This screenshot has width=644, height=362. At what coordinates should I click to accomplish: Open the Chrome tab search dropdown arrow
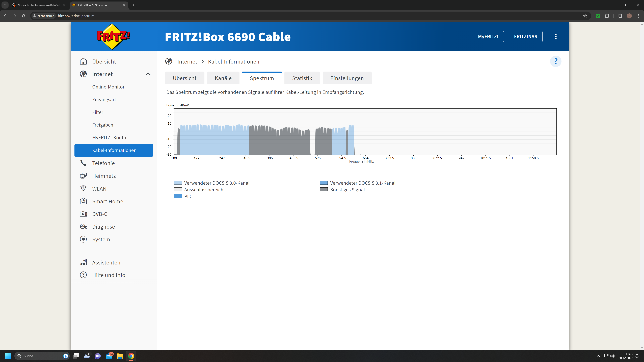click(x=5, y=5)
